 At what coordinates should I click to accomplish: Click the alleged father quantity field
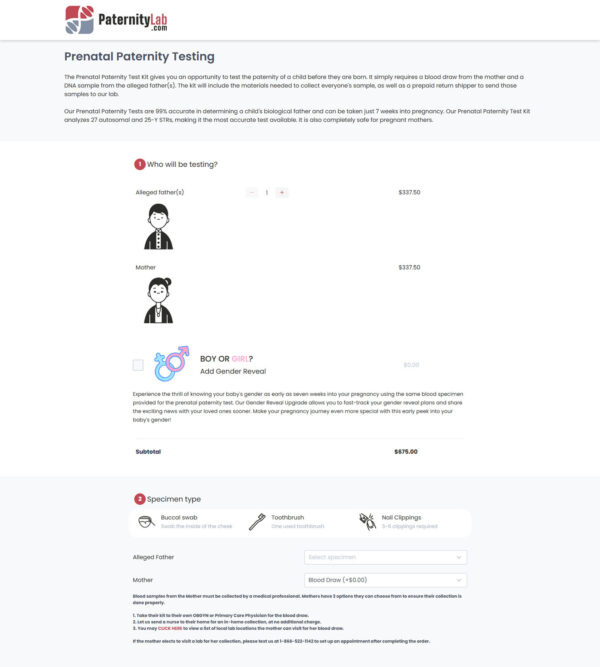tap(267, 192)
